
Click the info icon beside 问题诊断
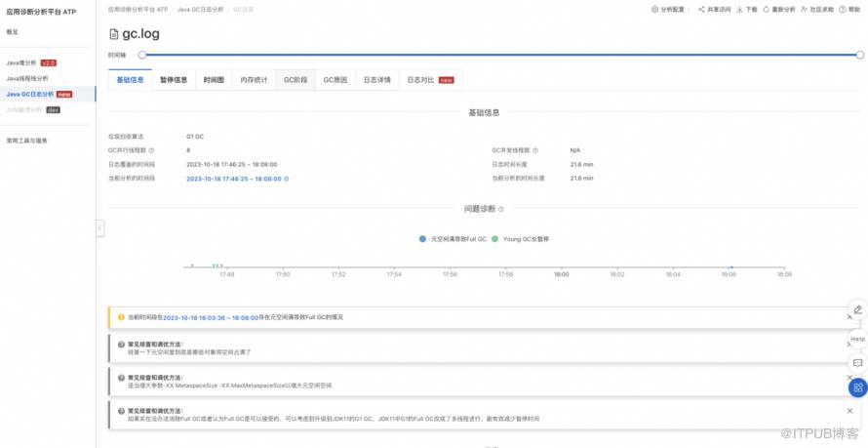[501, 209]
